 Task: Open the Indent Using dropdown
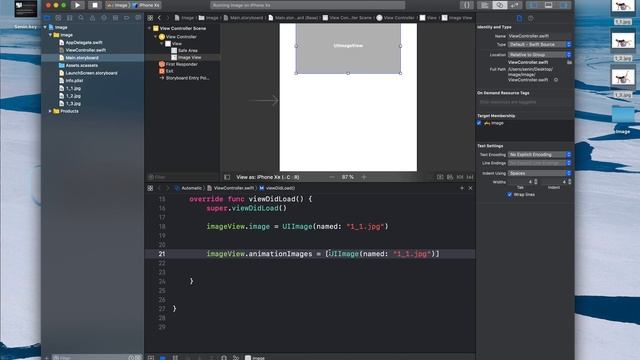coord(539,173)
